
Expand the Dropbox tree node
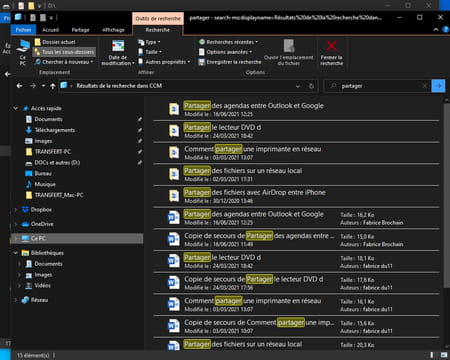click(15, 210)
